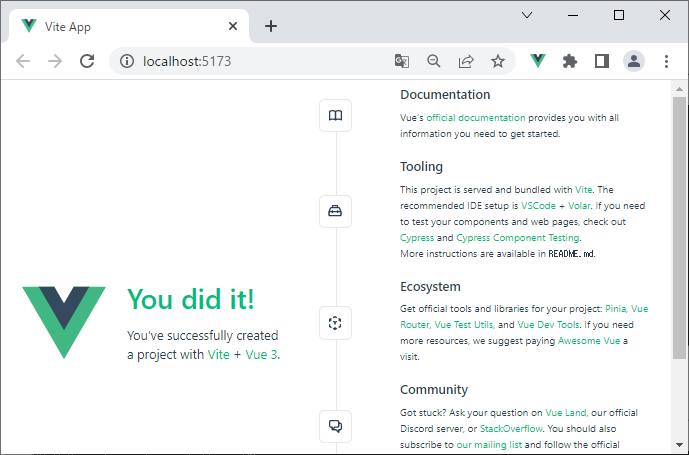The width and height of the screenshot is (689, 455).
Task: Open the StackOverflow link
Action: coord(511,429)
